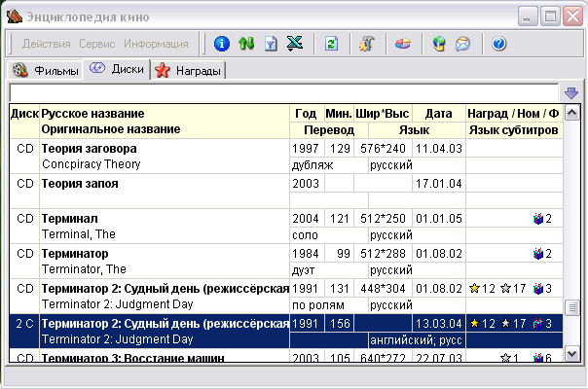The image size is (588, 389).
Task: Click the Excel export icon
Action: click(x=295, y=44)
